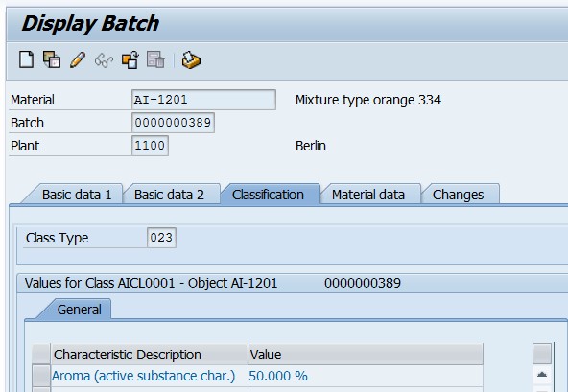
Task: Select the General characteristics tab
Action: point(79,310)
